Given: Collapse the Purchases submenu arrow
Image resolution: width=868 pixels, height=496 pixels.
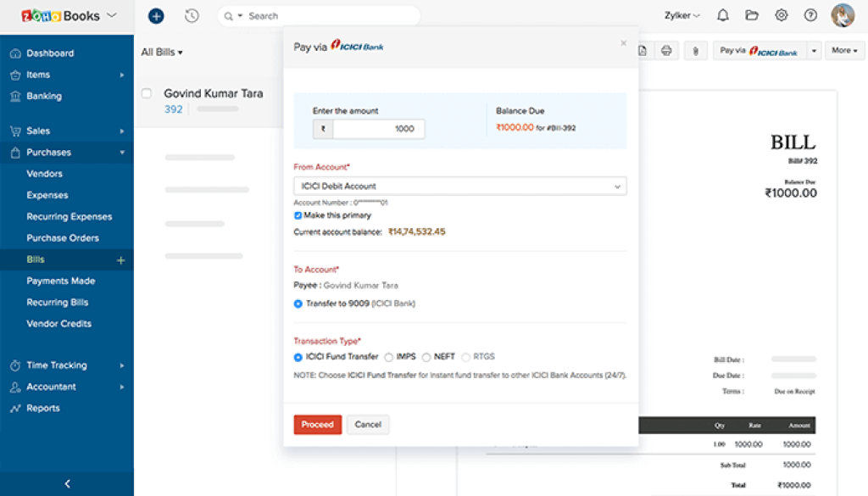Looking at the screenshot, I should (122, 153).
